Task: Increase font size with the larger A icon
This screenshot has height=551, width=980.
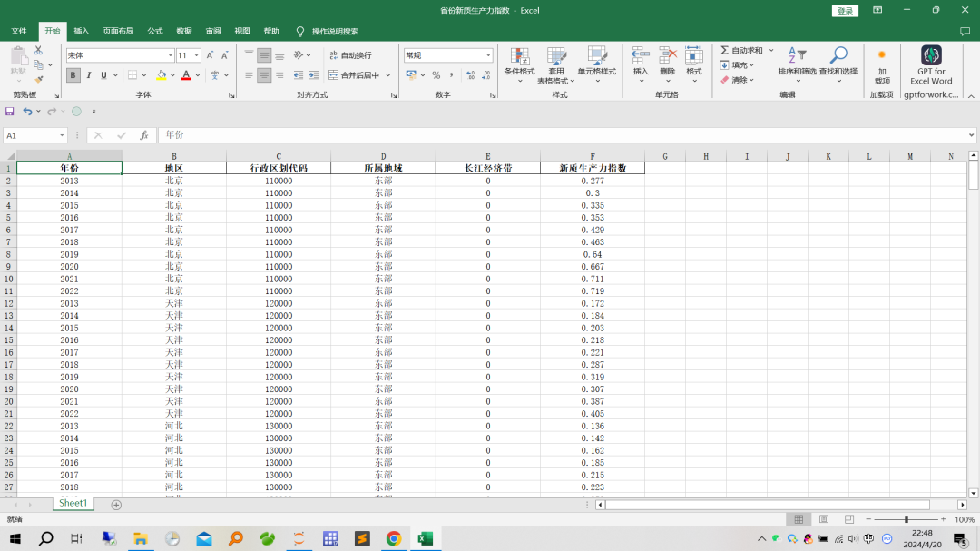Action: click(x=210, y=55)
